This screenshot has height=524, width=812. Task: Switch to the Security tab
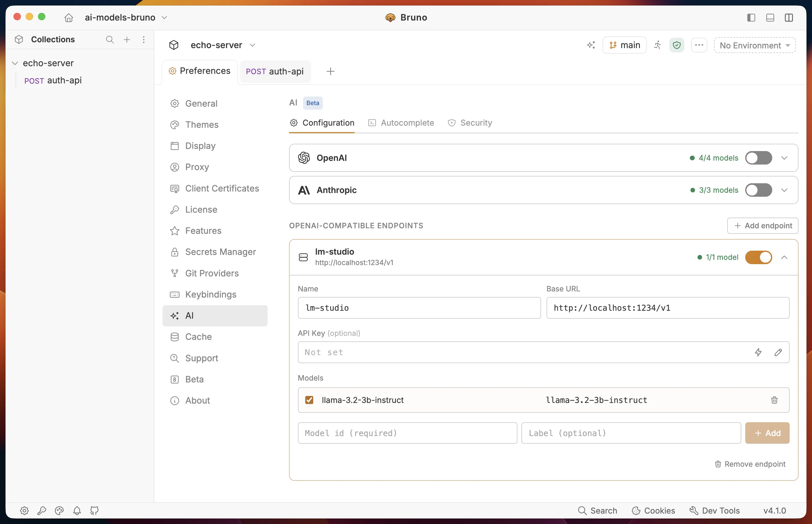[470, 123]
